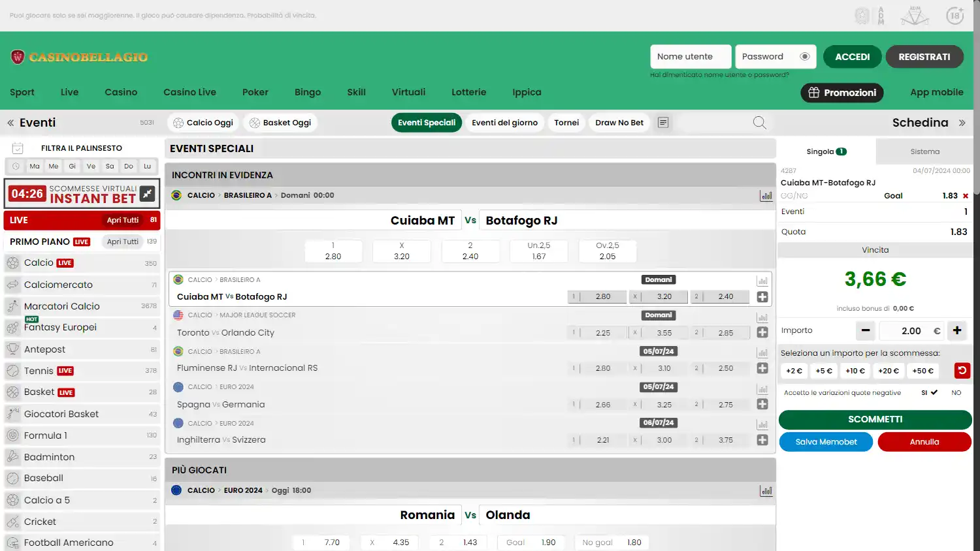Cancel the bet slip with Annulla
This screenshot has width=980, height=551.
tap(924, 442)
